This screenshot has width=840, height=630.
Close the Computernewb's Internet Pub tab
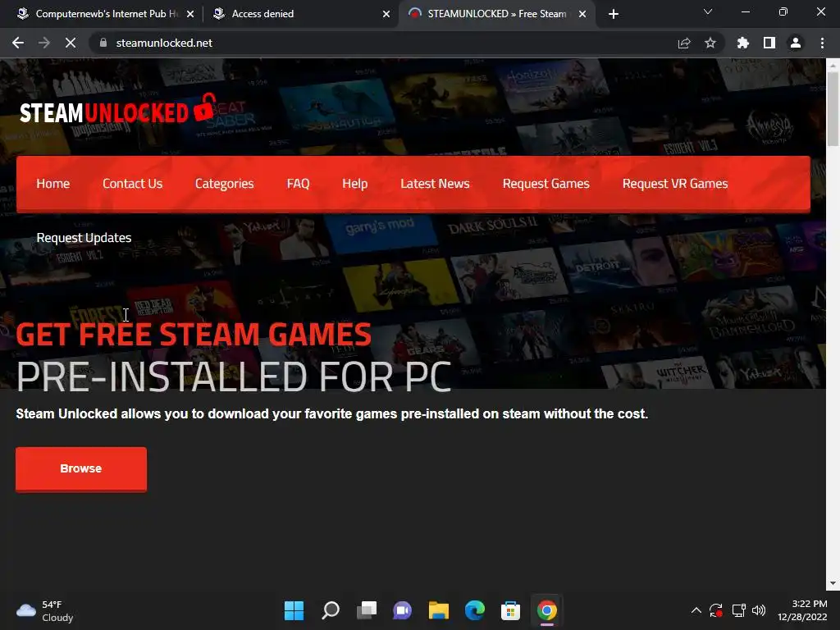coord(190,14)
